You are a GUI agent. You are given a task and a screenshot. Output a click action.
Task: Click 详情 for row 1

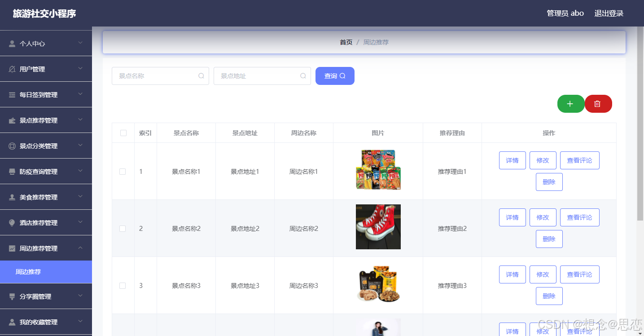tap(513, 160)
